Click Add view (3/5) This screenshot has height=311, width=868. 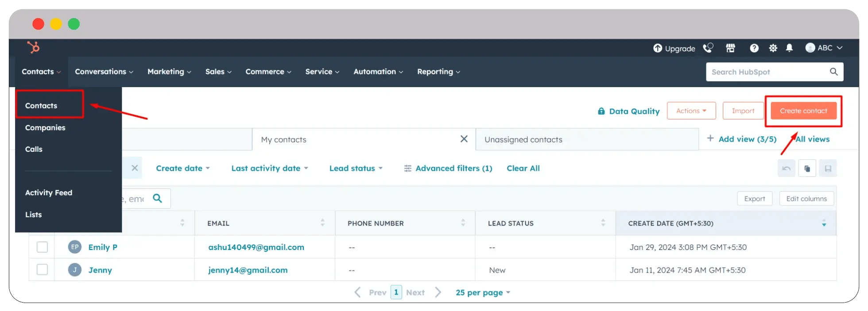742,139
